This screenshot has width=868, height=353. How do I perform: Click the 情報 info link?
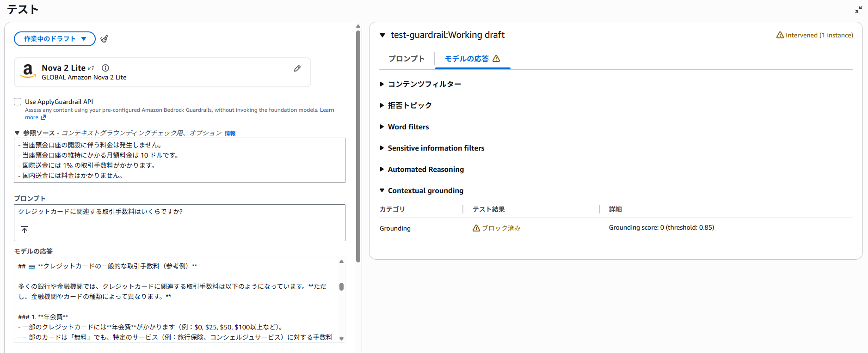point(230,133)
